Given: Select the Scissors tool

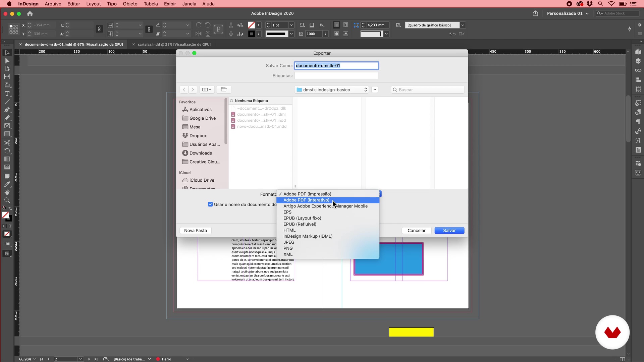Looking at the screenshot, I should (7, 143).
